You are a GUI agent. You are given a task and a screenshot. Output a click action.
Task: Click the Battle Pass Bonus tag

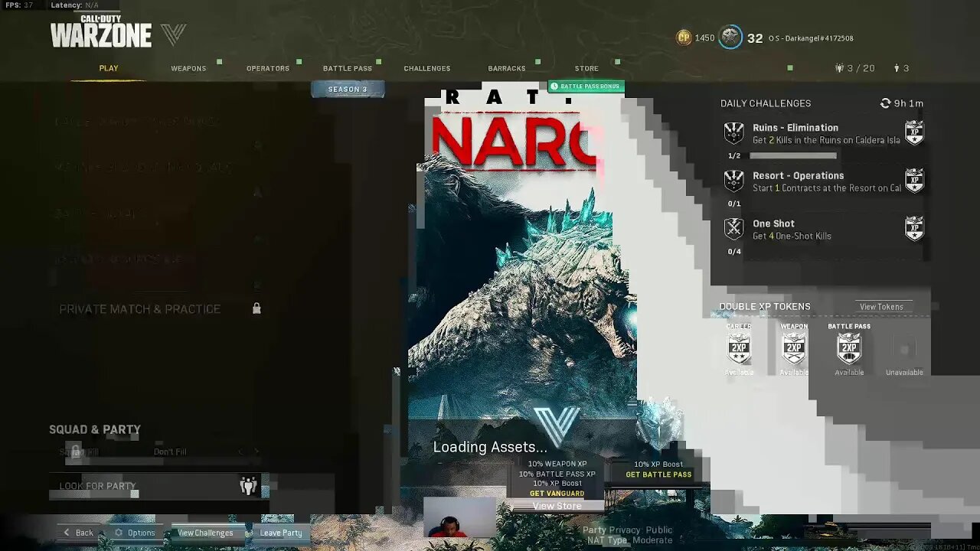tap(586, 86)
